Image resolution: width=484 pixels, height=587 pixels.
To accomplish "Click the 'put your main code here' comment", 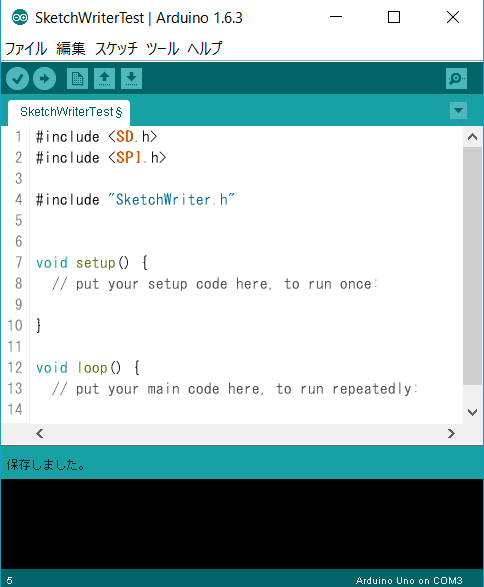I will point(235,389).
